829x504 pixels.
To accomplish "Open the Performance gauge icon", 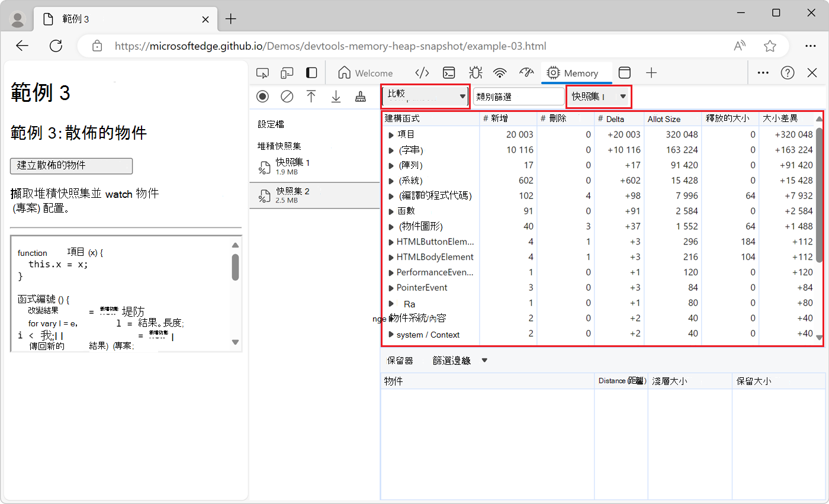I will 526,73.
